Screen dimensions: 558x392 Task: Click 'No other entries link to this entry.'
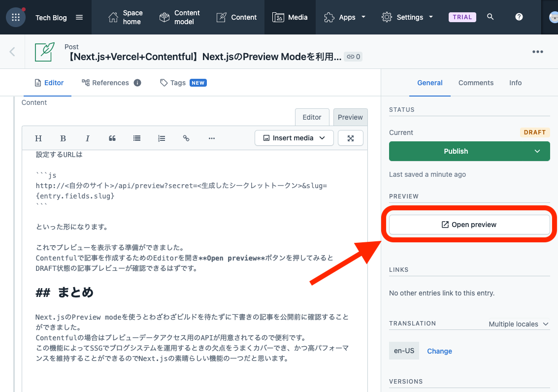[442, 293]
